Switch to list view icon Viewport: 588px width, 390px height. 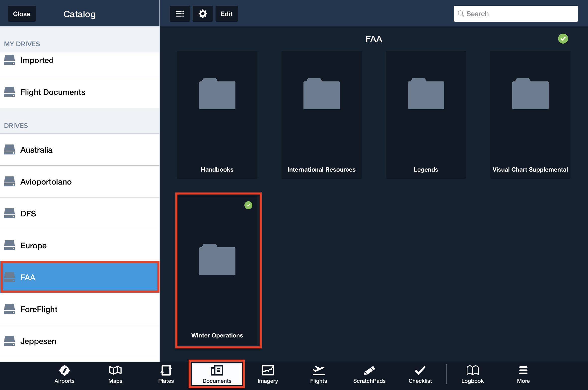(180, 14)
